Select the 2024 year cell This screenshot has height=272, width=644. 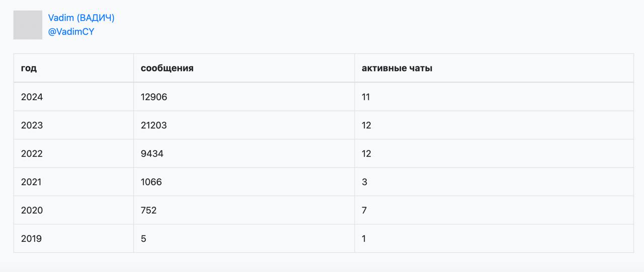tap(32, 97)
